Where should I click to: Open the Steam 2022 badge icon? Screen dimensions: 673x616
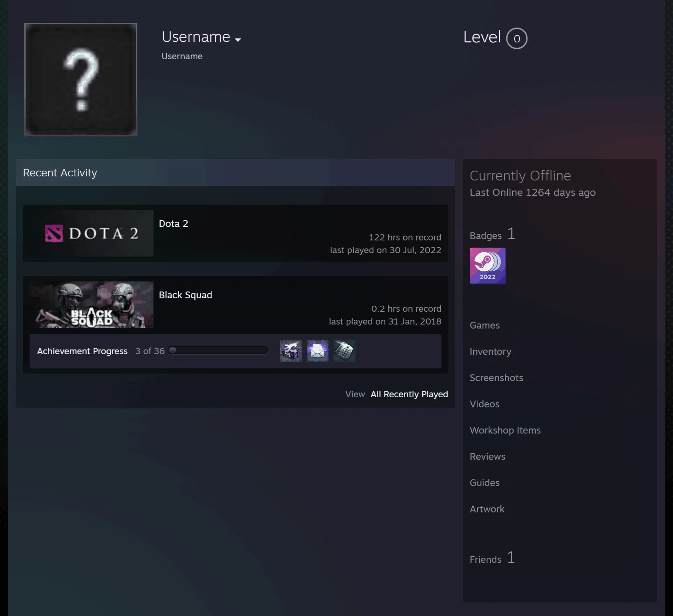488,266
